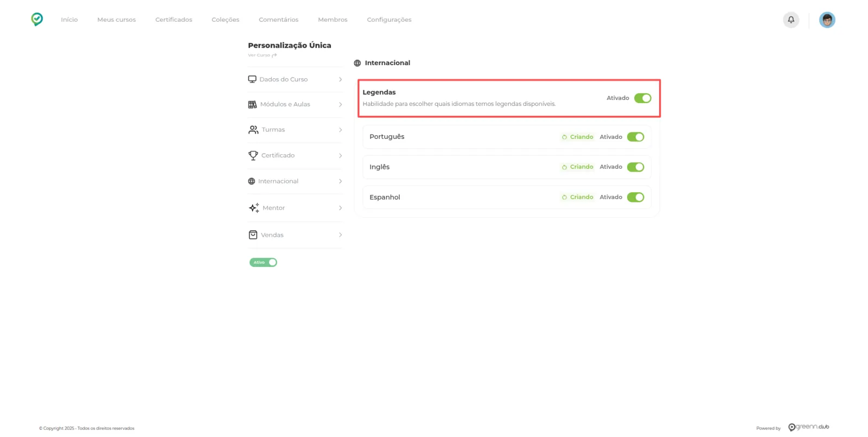Expand Módulos e Aulas chevron

coord(340,104)
